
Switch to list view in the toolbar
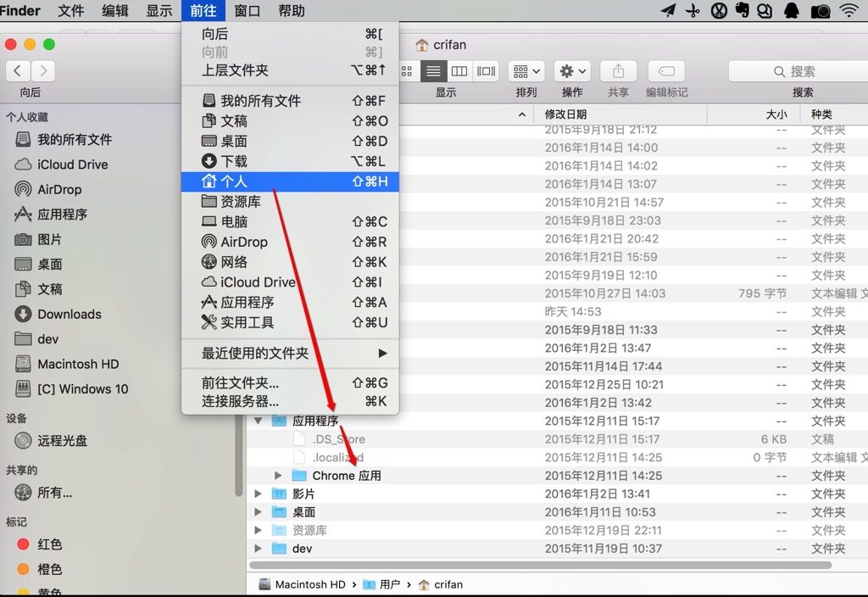coord(432,71)
